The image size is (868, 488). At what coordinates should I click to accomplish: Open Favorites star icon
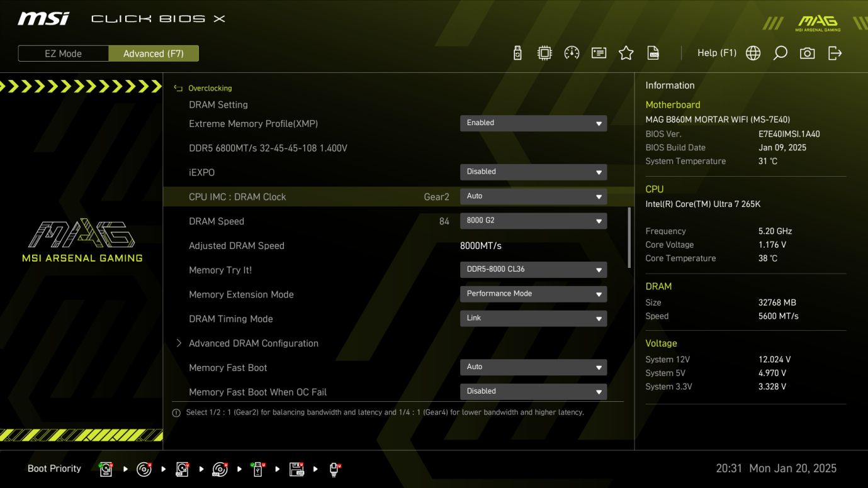(626, 53)
